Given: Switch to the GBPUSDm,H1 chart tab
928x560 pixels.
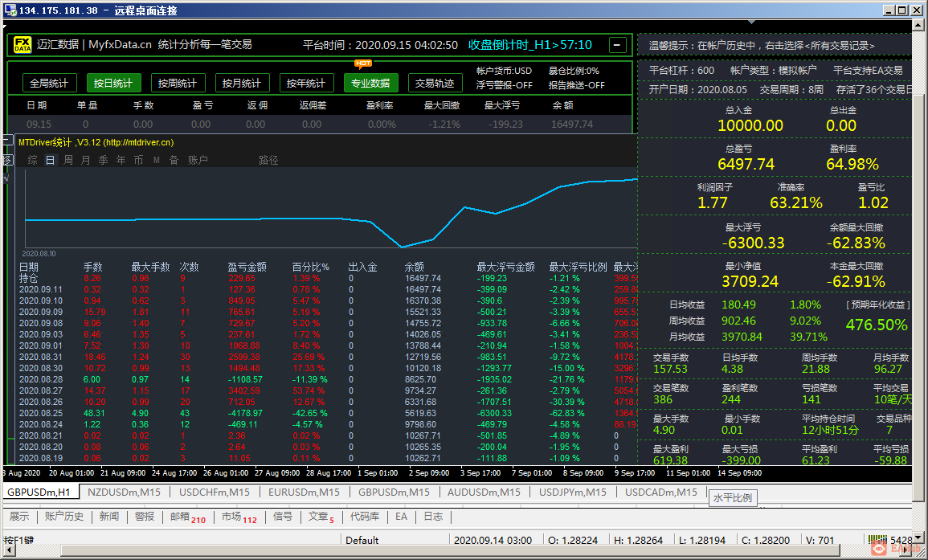Looking at the screenshot, I should [39, 492].
